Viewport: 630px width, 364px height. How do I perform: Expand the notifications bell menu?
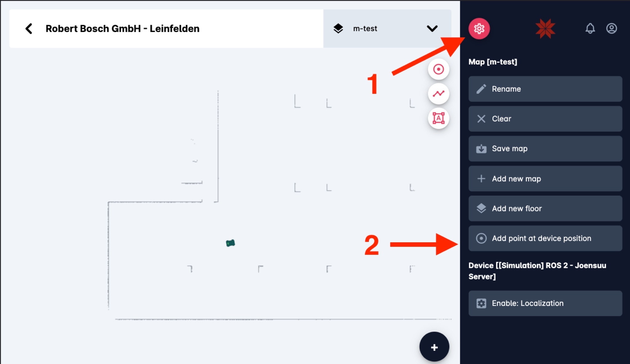tap(590, 28)
